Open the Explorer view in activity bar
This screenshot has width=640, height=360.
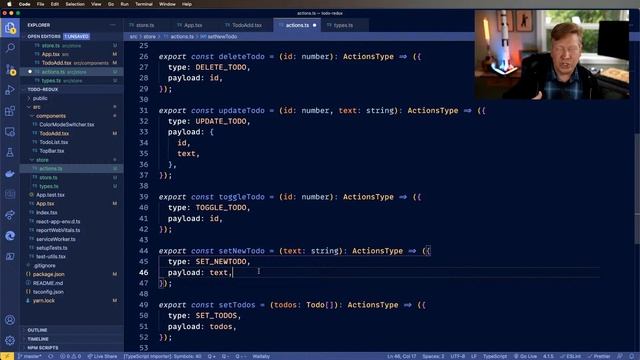pos(10,28)
